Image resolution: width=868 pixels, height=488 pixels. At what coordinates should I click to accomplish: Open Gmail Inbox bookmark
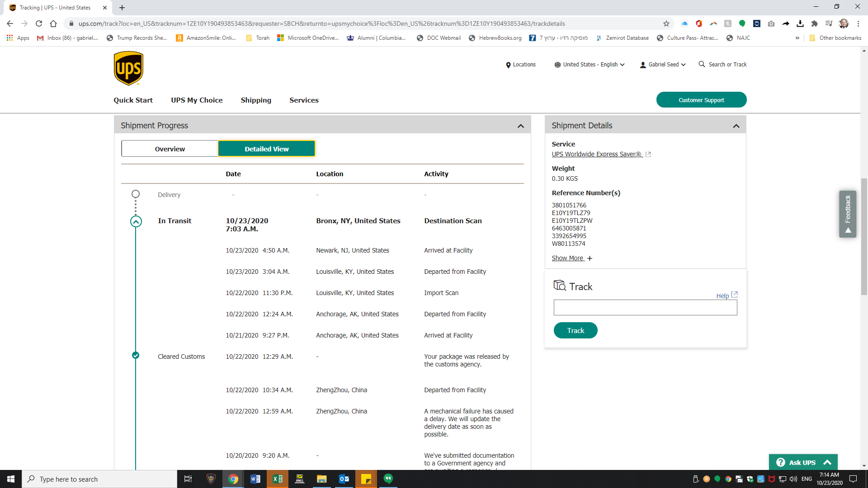pos(68,38)
